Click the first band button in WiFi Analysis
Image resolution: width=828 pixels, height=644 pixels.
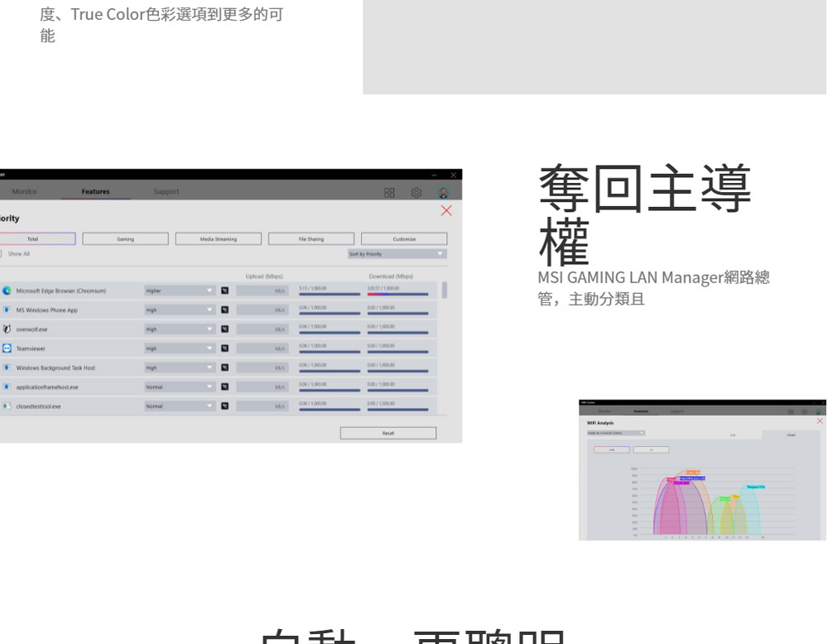click(612, 449)
